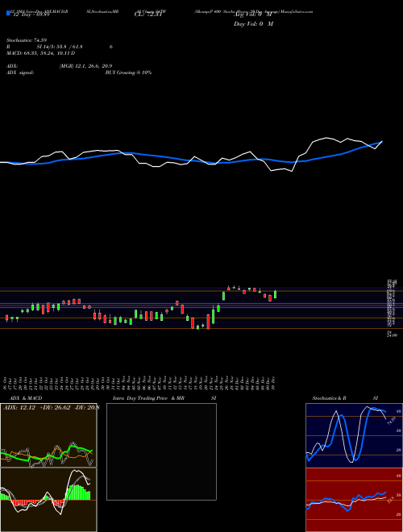The height and width of the screenshot is (532, 403).
Task: Click the blue 12 Day SMA legend square
Action: point(9,13)
